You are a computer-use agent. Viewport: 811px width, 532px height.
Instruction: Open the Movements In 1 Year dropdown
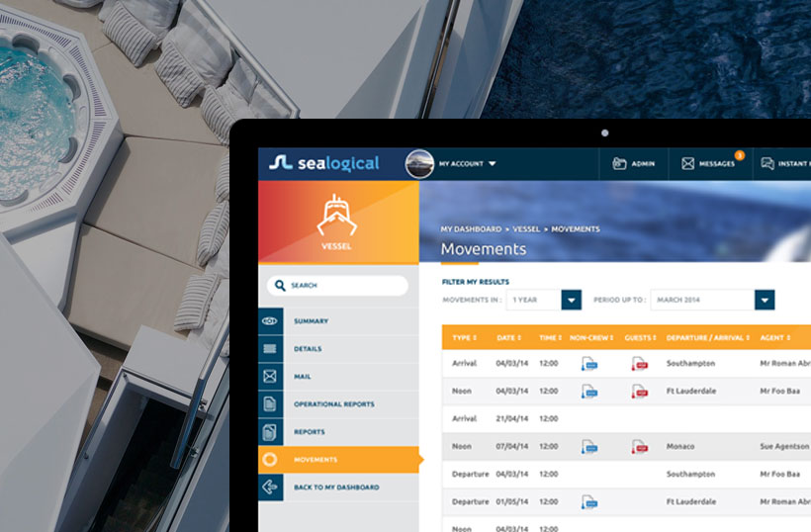(x=544, y=300)
